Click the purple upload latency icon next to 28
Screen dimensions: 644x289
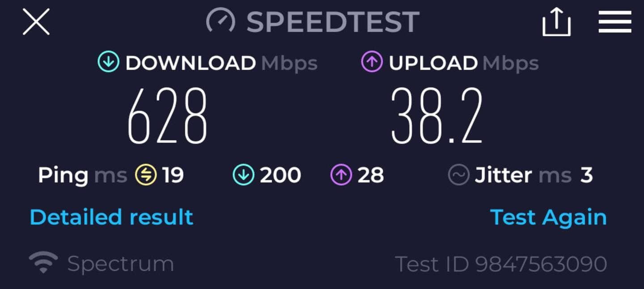(x=341, y=175)
